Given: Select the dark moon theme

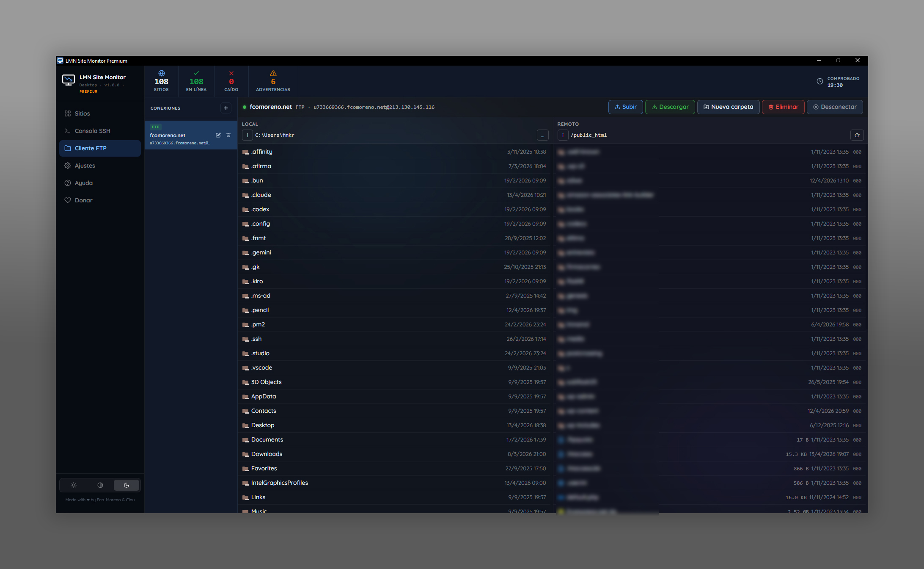Looking at the screenshot, I should (126, 485).
